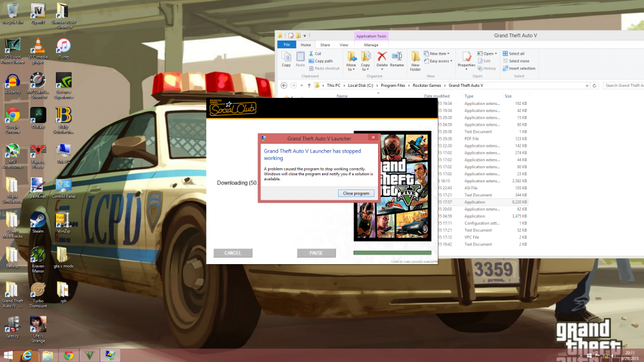This screenshot has height=362, width=644.
Task: Sort files by the Size column header
Action: pyautogui.click(x=508, y=96)
